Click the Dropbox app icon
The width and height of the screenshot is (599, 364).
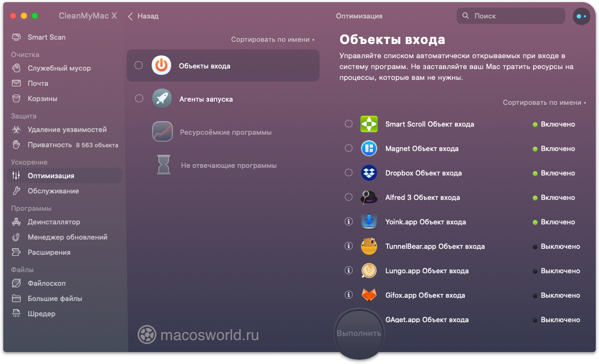click(x=369, y=173)
